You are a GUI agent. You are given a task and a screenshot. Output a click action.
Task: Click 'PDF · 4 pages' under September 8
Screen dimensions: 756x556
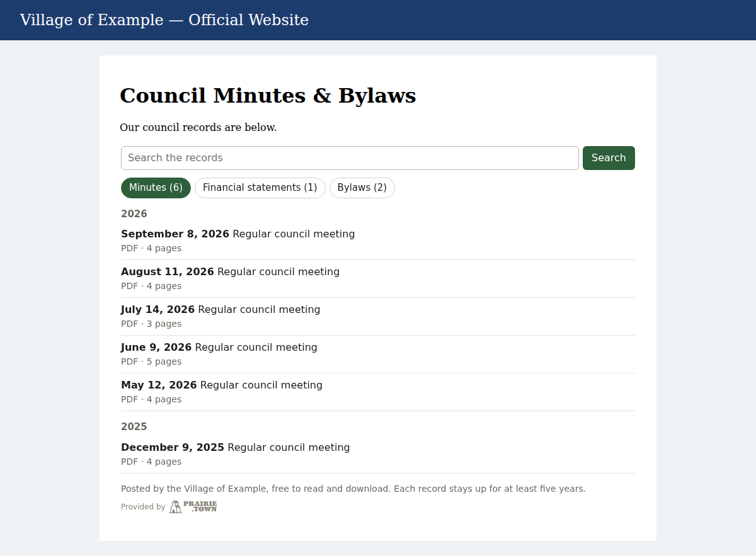(151, 249)
